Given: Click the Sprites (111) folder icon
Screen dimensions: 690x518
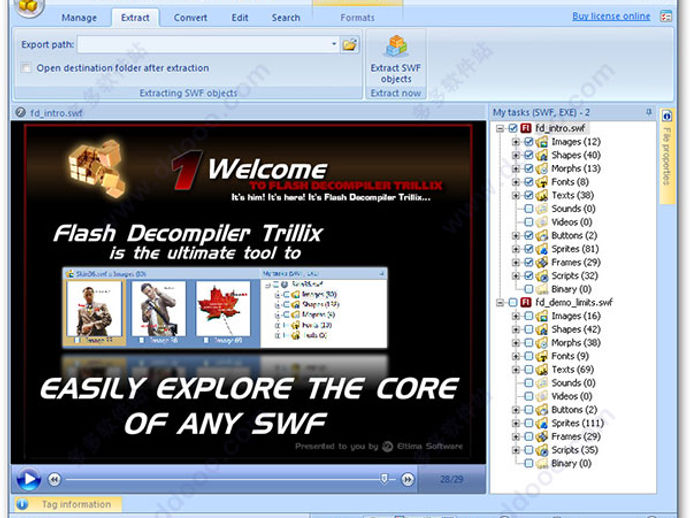Looking at the screenshot, I should pos(542,423).
